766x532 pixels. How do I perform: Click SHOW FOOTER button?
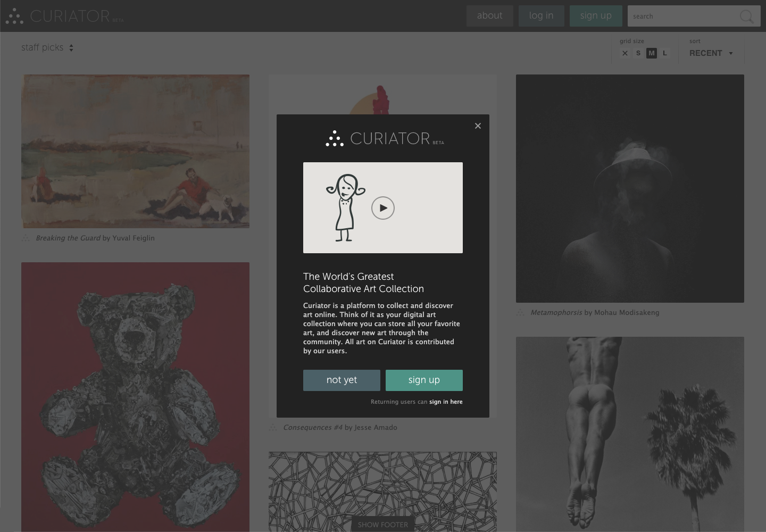[x=383, y=525]
